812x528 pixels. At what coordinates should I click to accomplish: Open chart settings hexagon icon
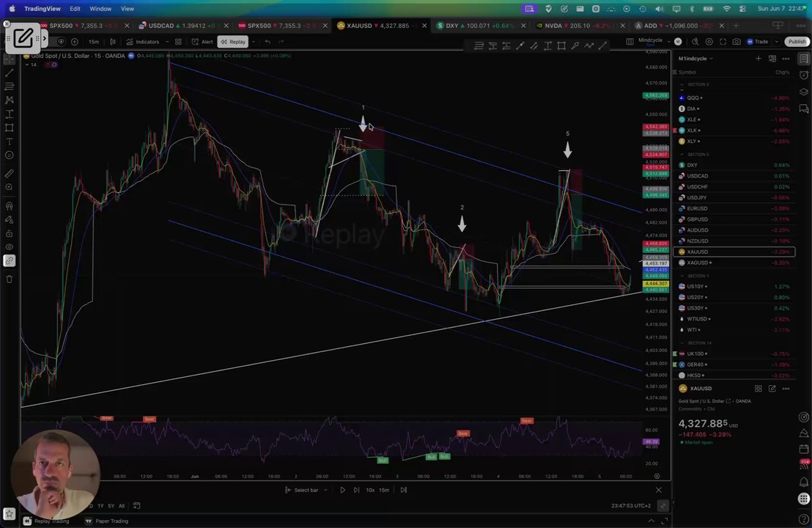pyautogui.click(x=709, y=42)
